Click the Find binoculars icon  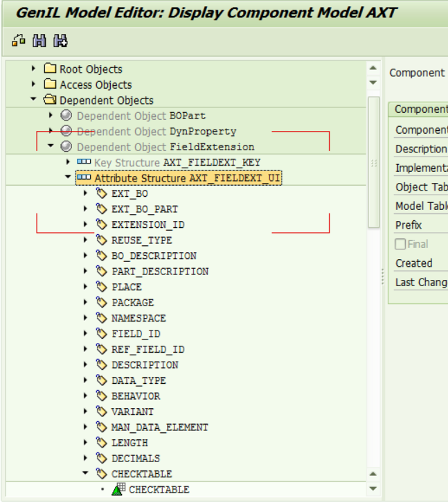click(x=39, y=42)
